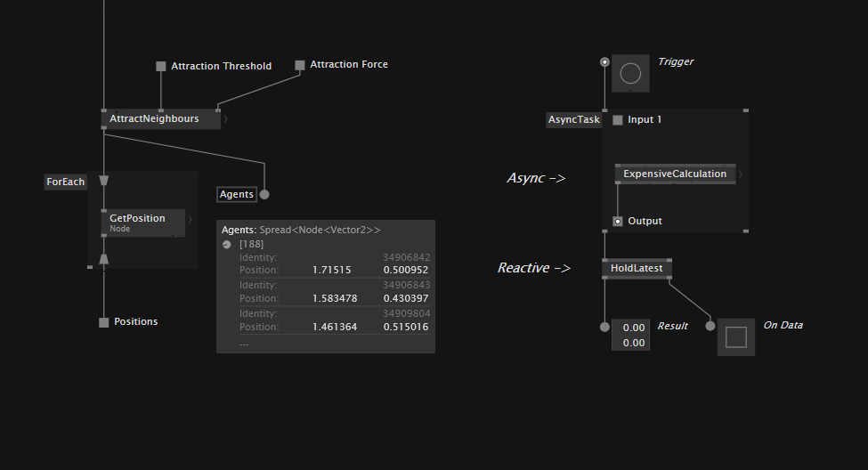Click the upper 0.00 Result value field
Screen dimensions: 868x470
pyautogui.click(x=633, y=328)
